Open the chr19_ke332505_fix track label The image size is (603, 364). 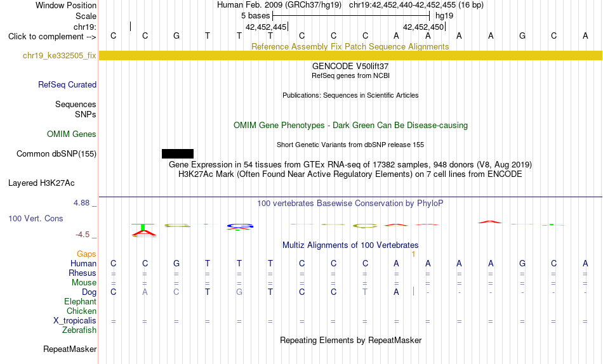coord(59,55)
